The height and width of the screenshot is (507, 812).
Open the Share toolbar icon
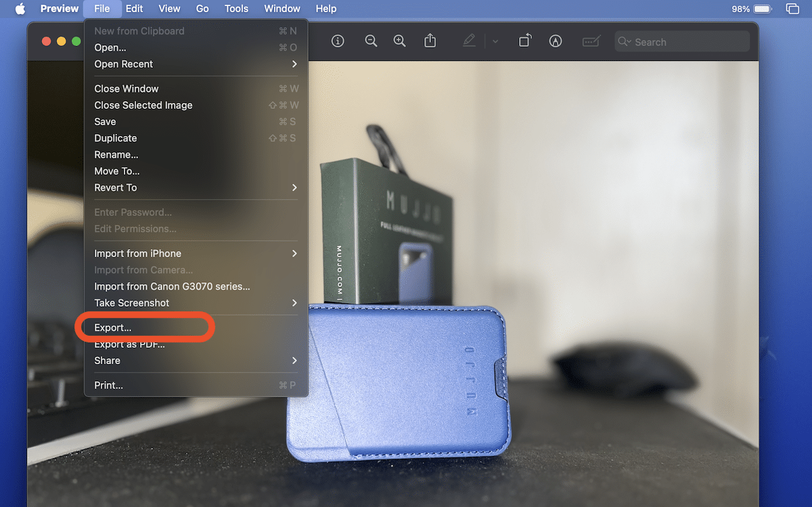click(430, 41)
